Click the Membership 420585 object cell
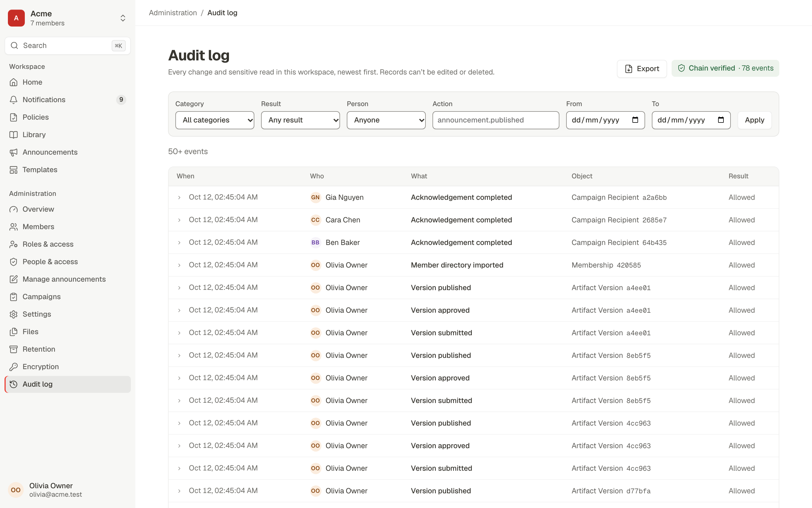The height and width of the screenshot is (508, 812). (x=606, y=265)
